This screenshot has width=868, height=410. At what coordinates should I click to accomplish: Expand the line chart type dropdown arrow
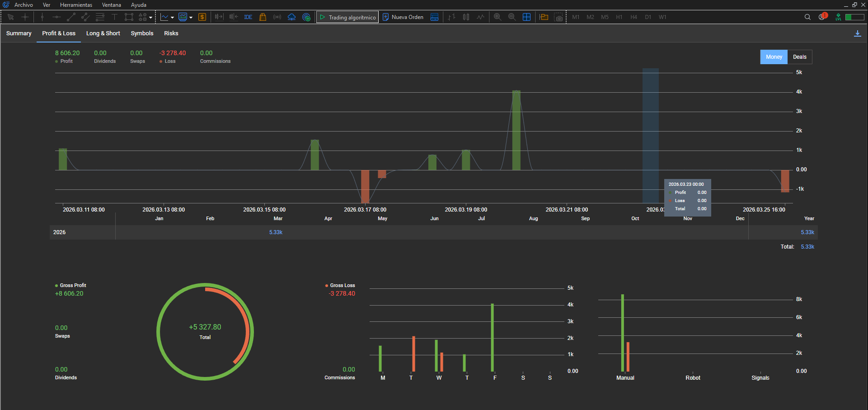click(x=173, y=18)
